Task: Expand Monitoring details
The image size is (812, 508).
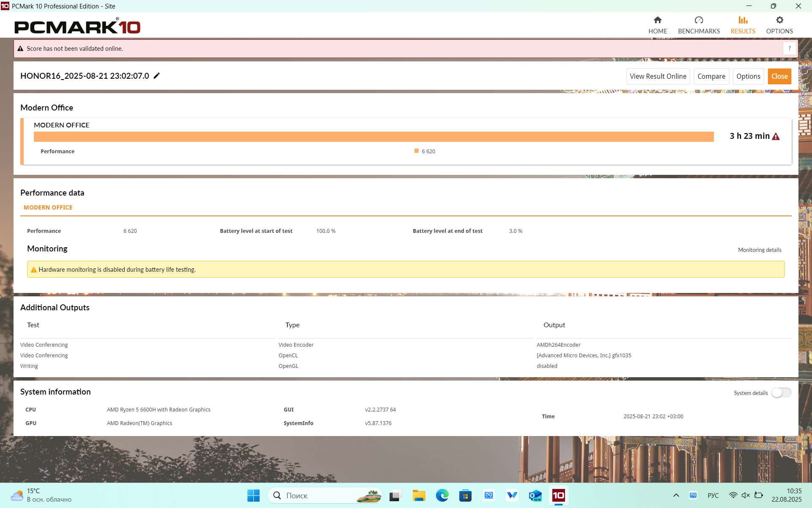Action: point(759,250)
